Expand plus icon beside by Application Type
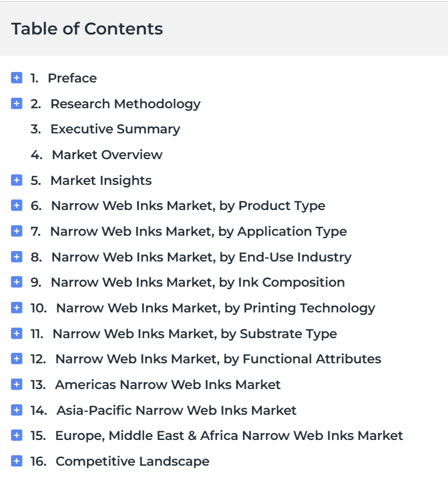This screenshot has height=485, width=448. coord(16,231)
